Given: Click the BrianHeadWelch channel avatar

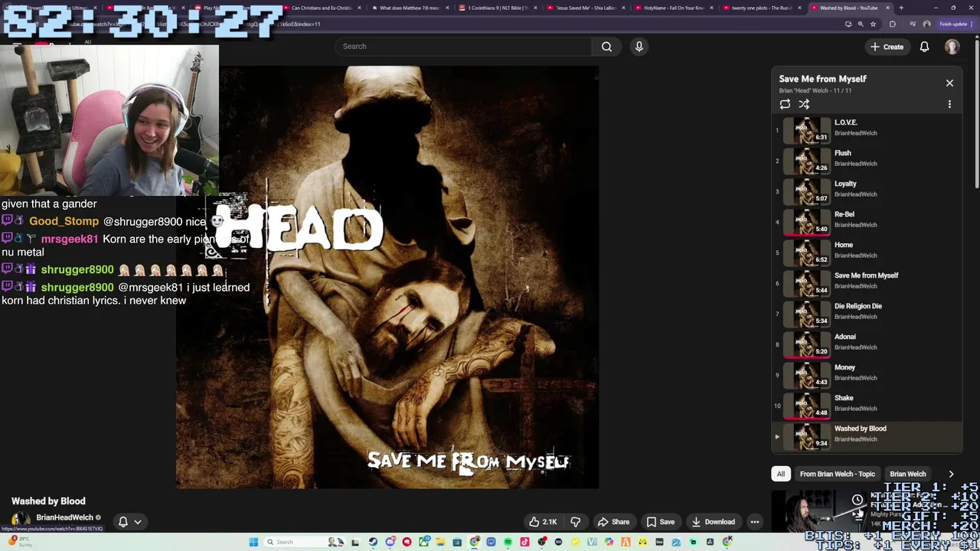Looking at the screenshot, I should click(21, 520).
